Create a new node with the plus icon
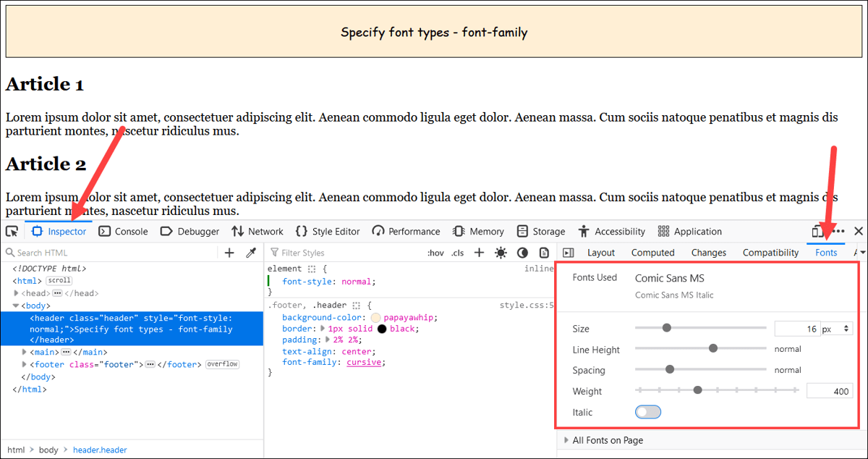 [x=229, y=253]
